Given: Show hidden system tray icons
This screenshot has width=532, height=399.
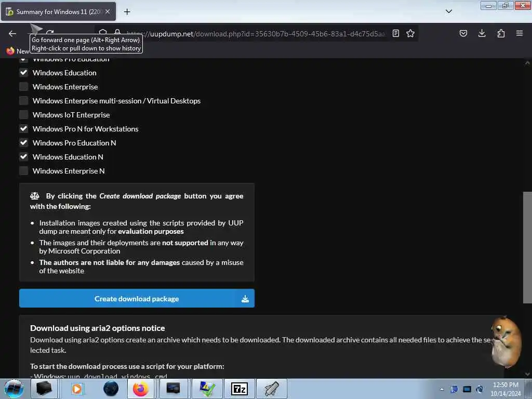Looking at the screenshot, I should (442, 389).
